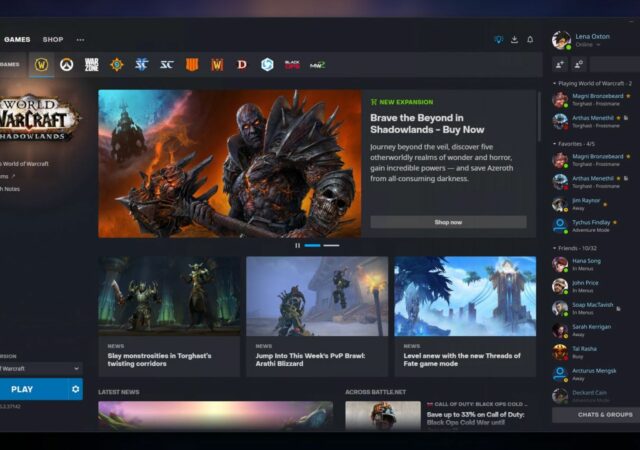This screenshot has height=450, width=640.
Task: Pause the banner carousel
Action: (297, 245)
